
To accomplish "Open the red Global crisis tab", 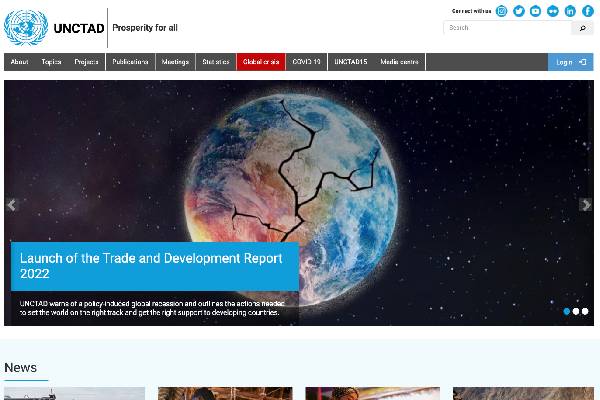I will [x=261, y=62].
